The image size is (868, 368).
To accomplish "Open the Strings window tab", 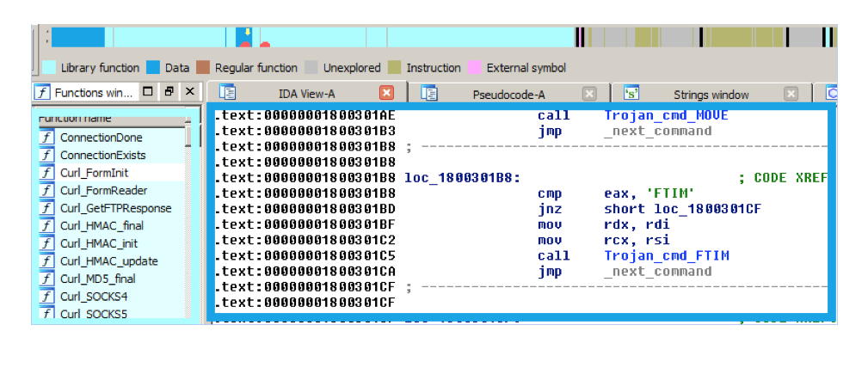I will tap(711, 94).
